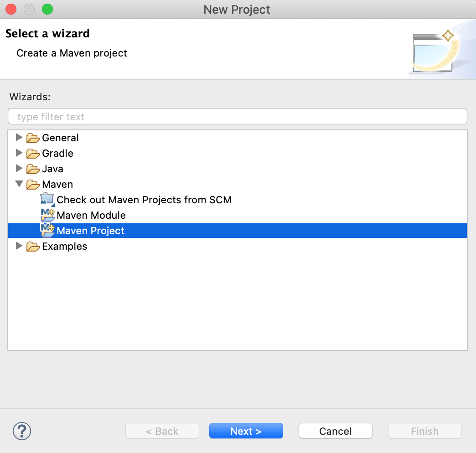
Task: Select the Maven Module wizard entry
Action: [x=91, y=215]
